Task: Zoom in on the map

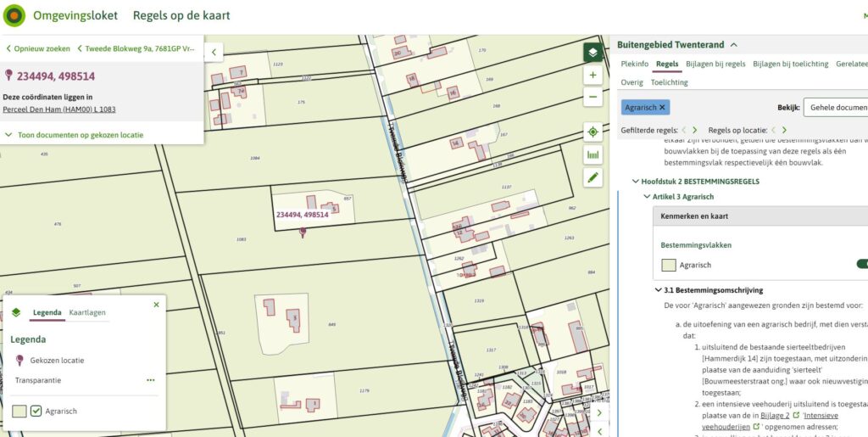Action: pyautogui.click(x=593, y=75)
